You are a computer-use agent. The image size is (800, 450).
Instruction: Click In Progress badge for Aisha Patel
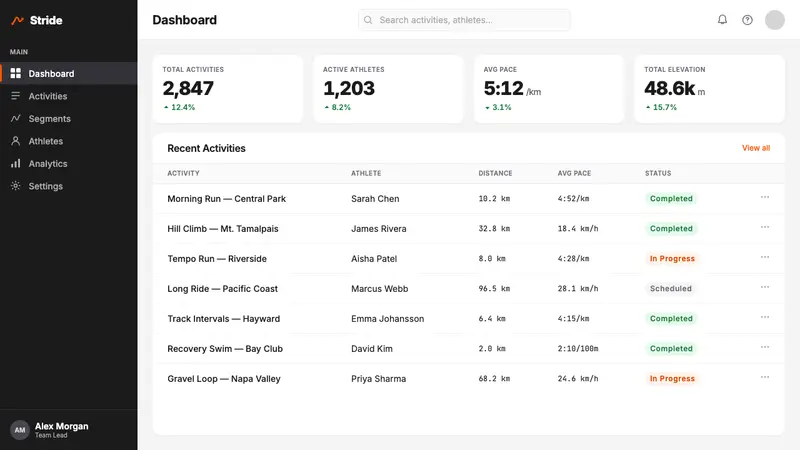pyautogui.click(x=672, y=259)
